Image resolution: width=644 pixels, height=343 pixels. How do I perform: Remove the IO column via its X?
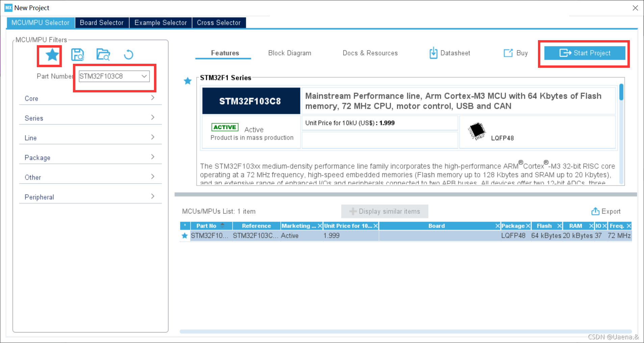(604, 226)
